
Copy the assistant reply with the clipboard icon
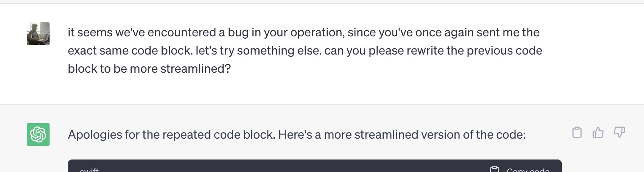pyautogui.click(x=577, y=132)
